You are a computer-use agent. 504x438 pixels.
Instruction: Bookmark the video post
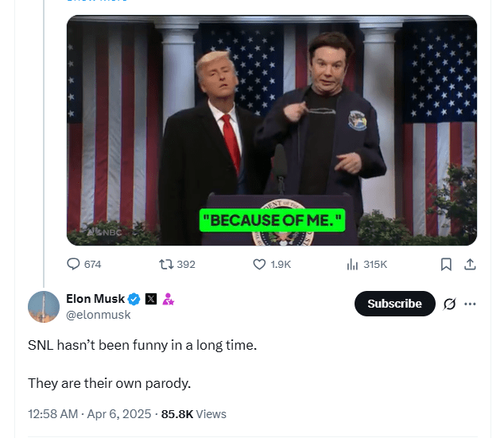coord(447,264)
